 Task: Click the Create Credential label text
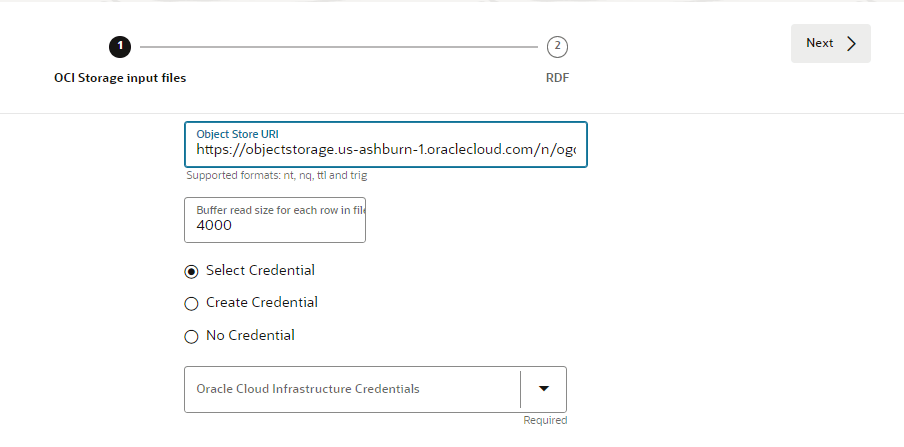click(x=262, y=303)
